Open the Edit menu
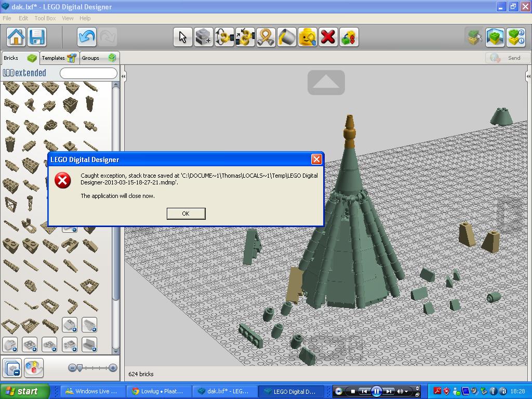This screenshot has width=532, height=399. [x=23, y=18]
